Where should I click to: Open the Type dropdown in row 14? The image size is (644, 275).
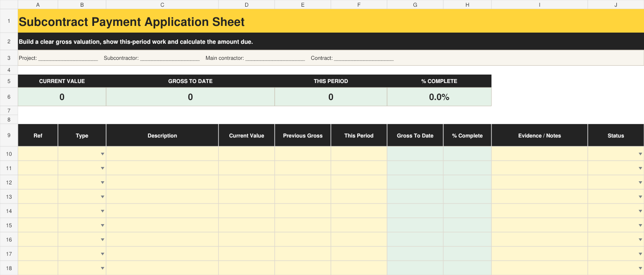(103, 211)
